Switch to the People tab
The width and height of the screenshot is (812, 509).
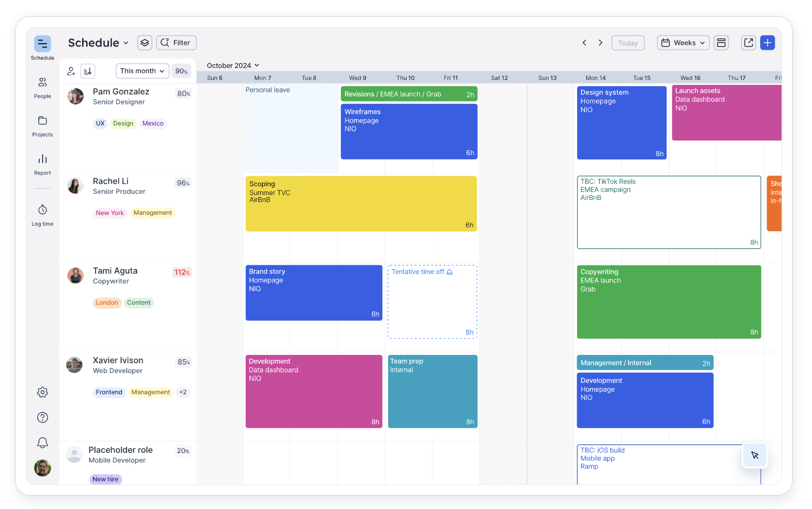click(x=43, y=88)
